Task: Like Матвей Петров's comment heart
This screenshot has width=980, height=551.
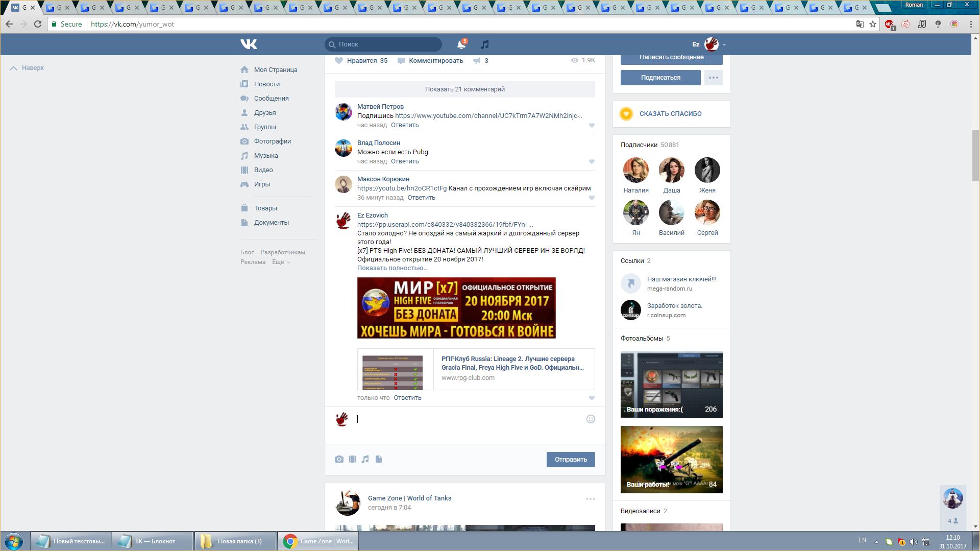Action: (592, 126)
